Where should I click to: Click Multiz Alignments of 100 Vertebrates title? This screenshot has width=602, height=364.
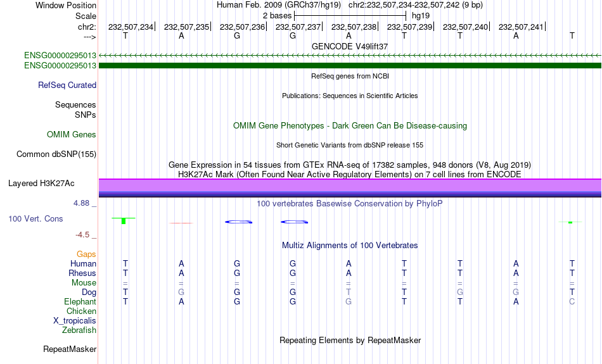[x=350, y=246]
